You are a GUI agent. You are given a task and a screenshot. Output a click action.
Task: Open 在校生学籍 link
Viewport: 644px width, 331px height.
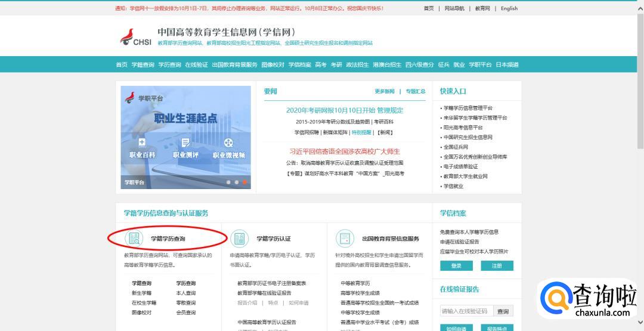coord(144,303)
